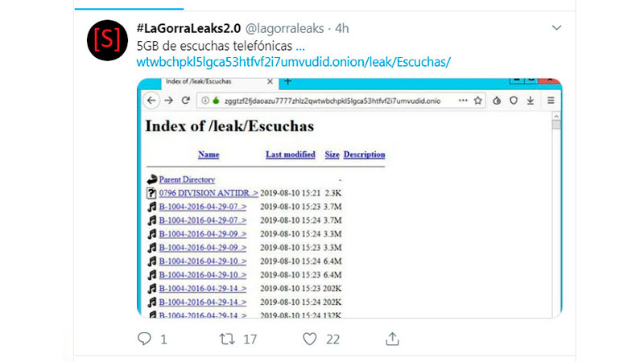Bookmark the page with star icon

(477, 101)
